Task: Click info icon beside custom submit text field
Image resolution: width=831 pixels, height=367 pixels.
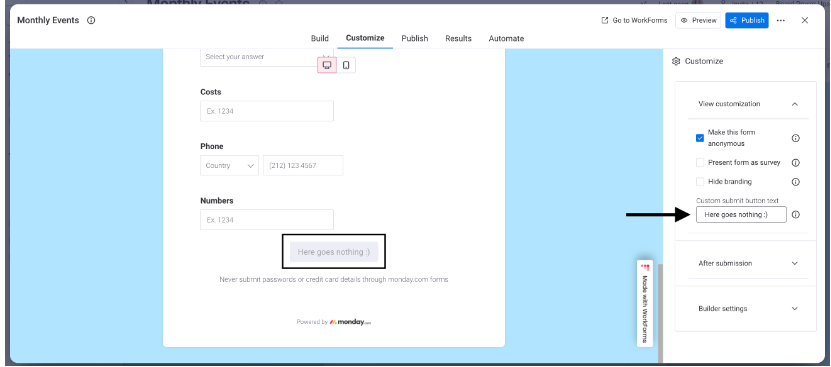Action: (x=795, y=215)
